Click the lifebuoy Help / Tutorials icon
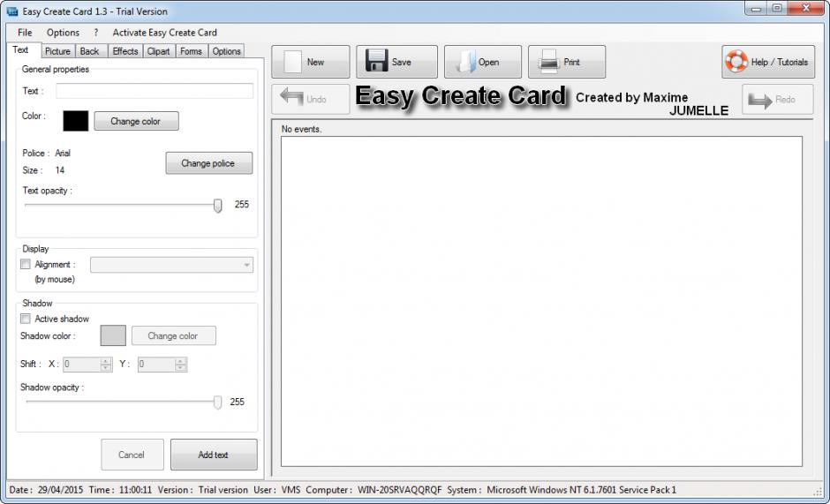 (736, 62)
